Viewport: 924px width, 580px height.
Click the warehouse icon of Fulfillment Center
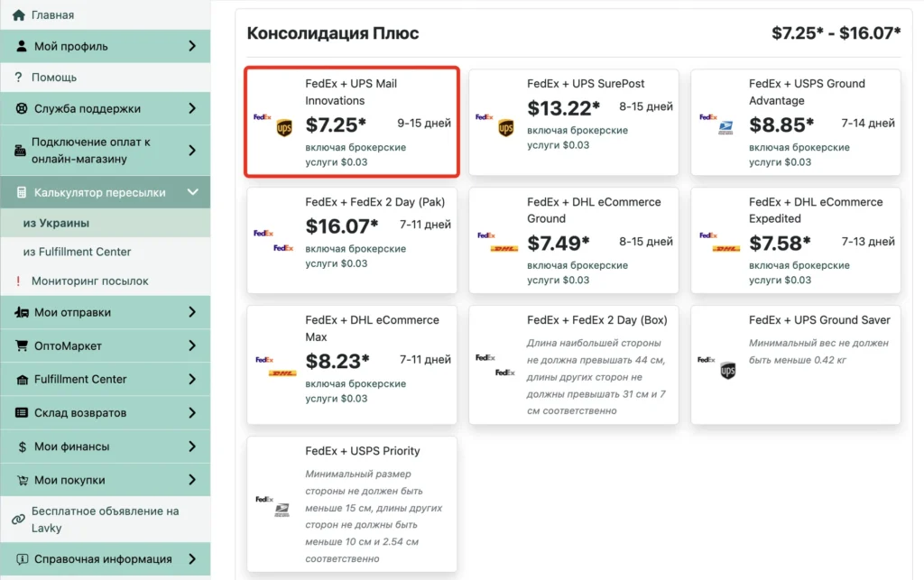(x=22, y=380)
